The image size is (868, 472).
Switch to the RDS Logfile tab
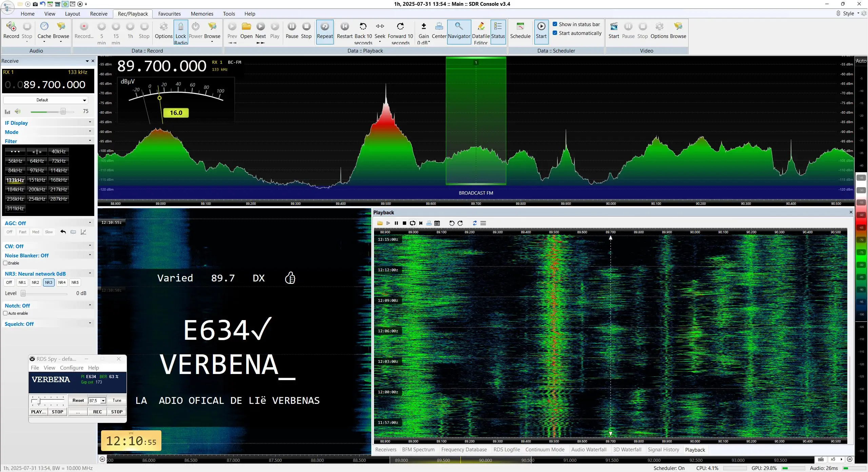[507, 450]
